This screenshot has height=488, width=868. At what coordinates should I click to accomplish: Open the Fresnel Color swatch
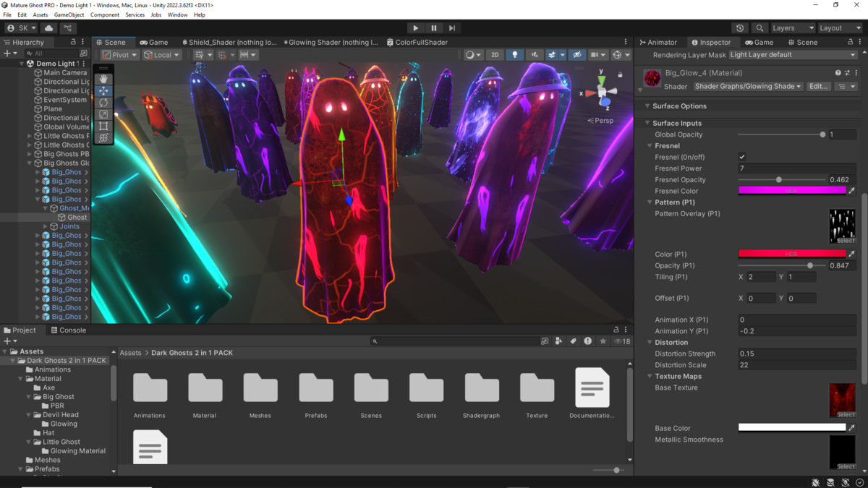(791, 191)
